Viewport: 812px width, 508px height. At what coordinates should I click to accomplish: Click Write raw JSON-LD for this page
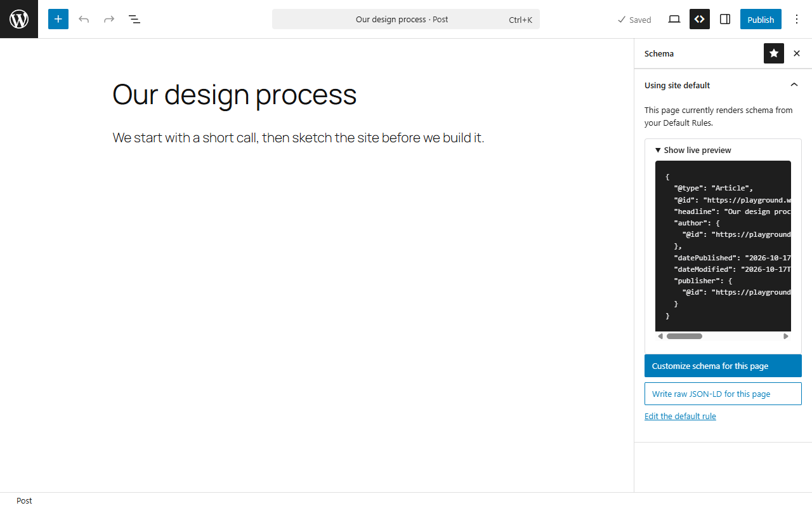coord(723,394)
